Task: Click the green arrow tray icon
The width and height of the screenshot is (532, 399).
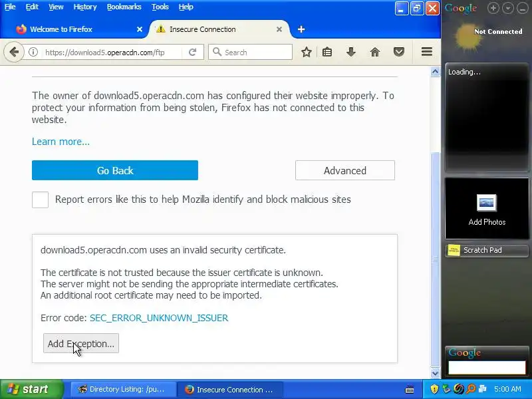Action: pos(446,389)
